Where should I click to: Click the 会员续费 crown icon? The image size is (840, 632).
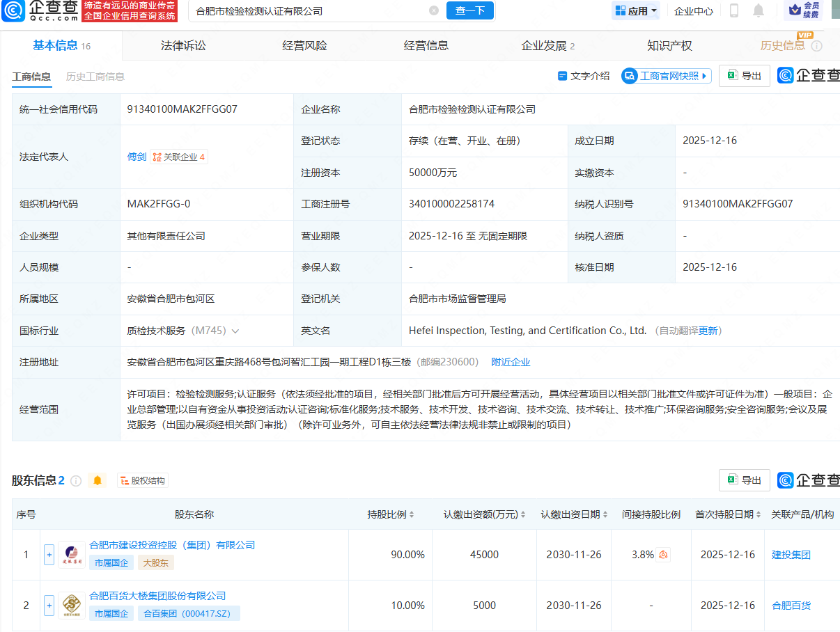tap(796, 11)
